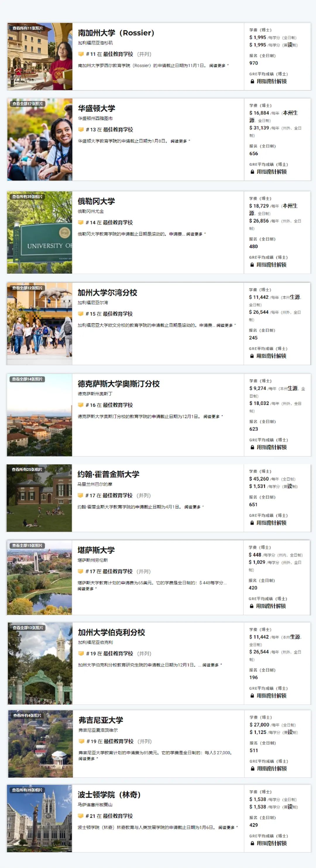Click the lock icon in 波士顿学院 card
Screen dimensions: 316x868
(x=252, y=843)
